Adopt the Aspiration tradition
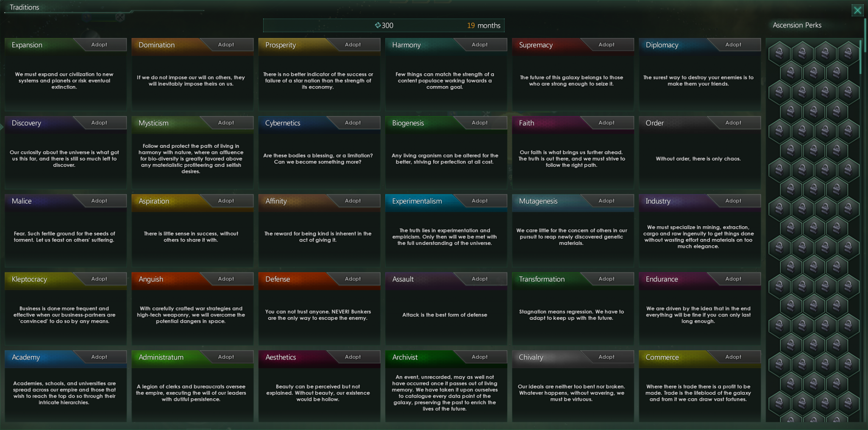Image resolution: width=868 pixels, height=430 pixels. click(227, 200)
